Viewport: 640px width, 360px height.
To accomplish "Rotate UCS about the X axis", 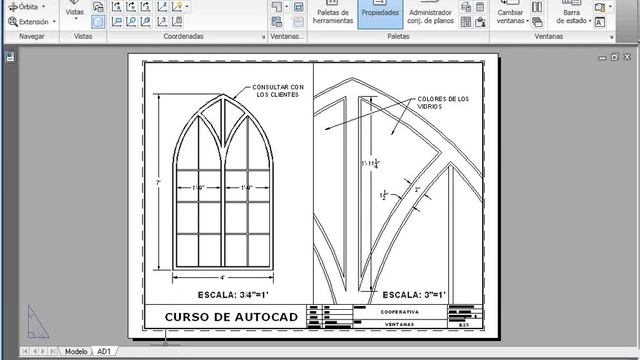I will (x=117, y=7).
